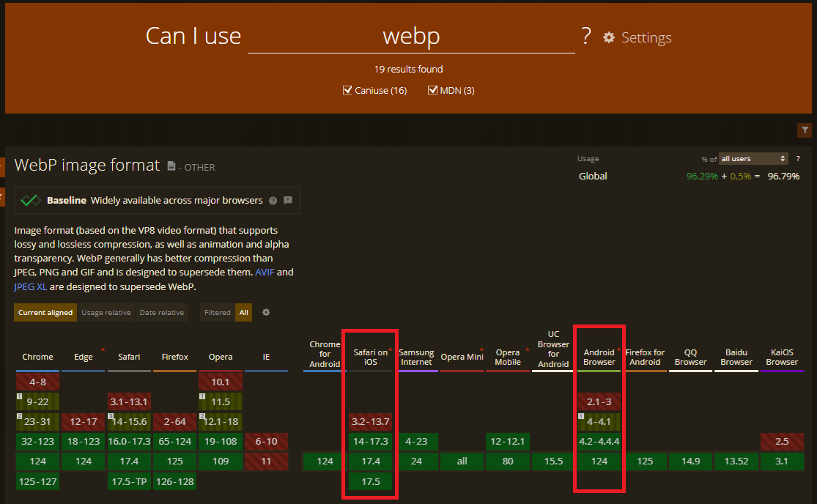Select IE 6-10 version cell
The width and height of the screenshot is (817, 504).
coord(266,442)
